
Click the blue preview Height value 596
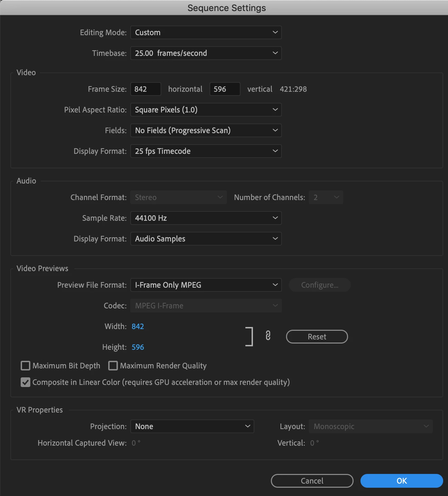pyautogui.click(x=138, y=347)
